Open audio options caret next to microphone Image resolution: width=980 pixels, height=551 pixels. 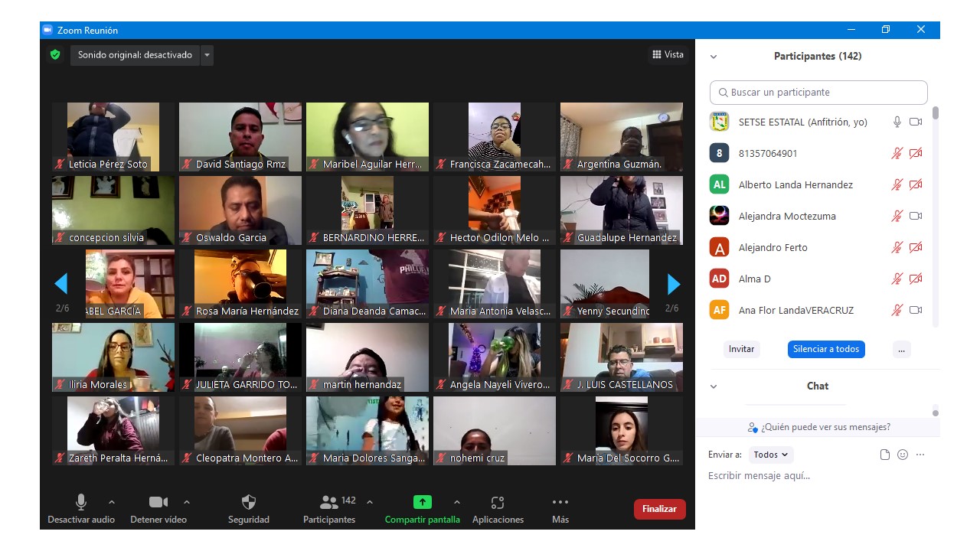click(112, 502)
